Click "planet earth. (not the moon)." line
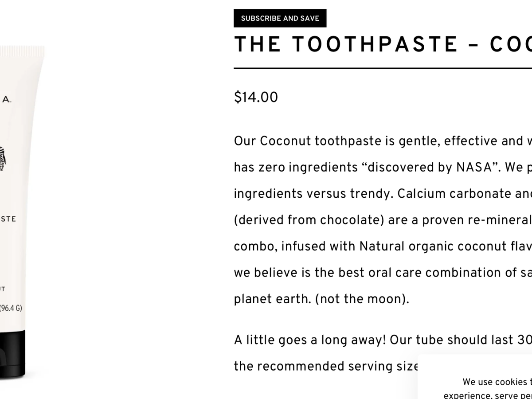This screenshot has height=399, width=532. pos(321,299)
